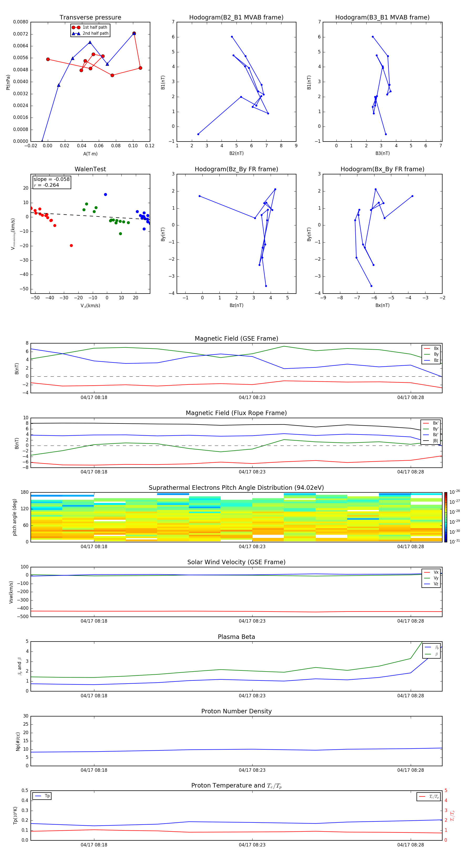
Task: Click the 'r = -0.264' annotation
Action: click(47, 185)
